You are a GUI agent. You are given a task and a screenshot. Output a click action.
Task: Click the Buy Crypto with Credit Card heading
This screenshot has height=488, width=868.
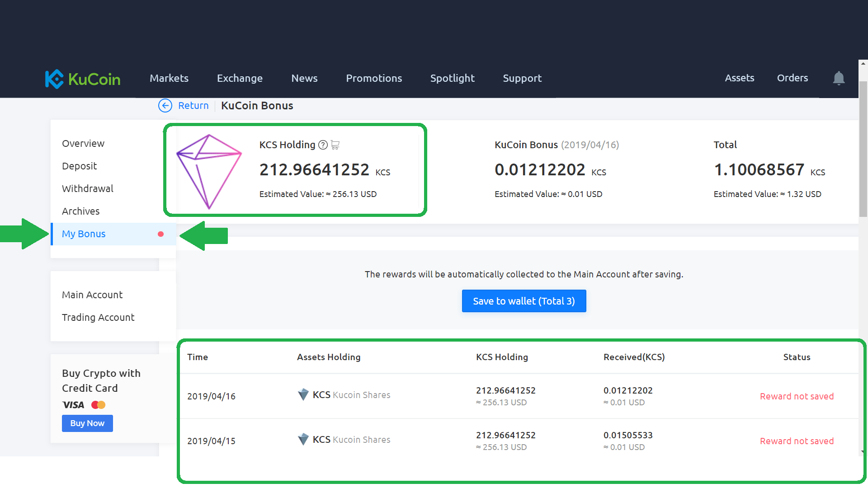[x=101, y=380]
